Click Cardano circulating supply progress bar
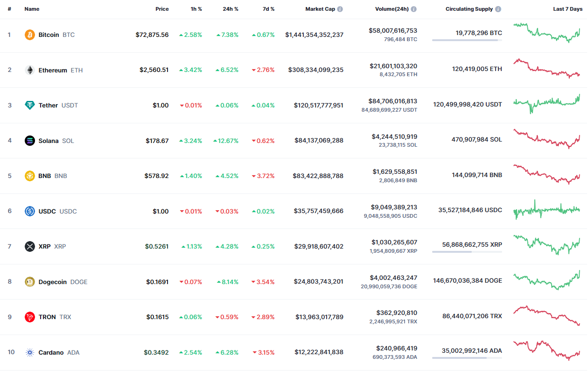The width and height of the screenshot is (588, 371). point(467,358)
